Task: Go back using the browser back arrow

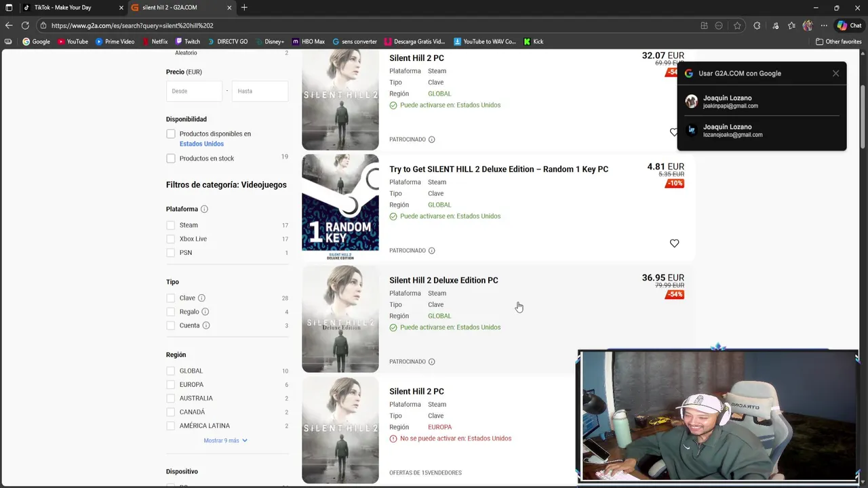Action: pos(9,26)
